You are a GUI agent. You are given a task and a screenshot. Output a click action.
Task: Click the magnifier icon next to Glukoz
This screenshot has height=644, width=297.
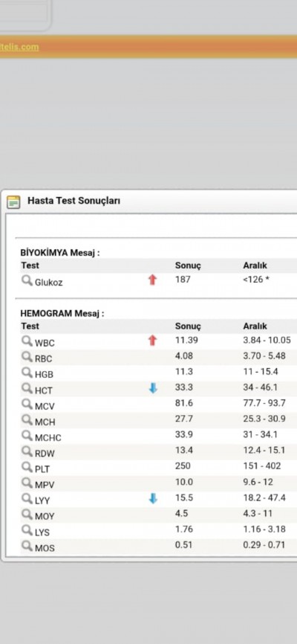[x=27, y=280]
